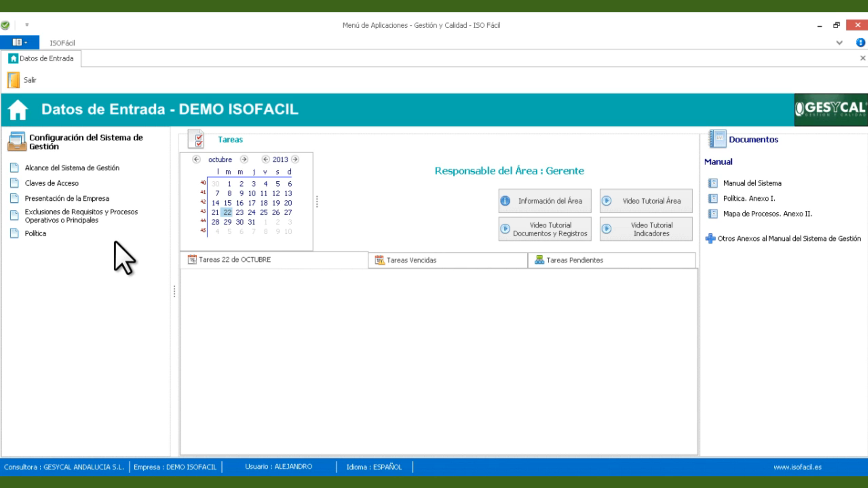This screenshot has height=488, width=868.
Task: Click the info icon on Información del Área
Action: pyautogui.click(x=505, y=201)
